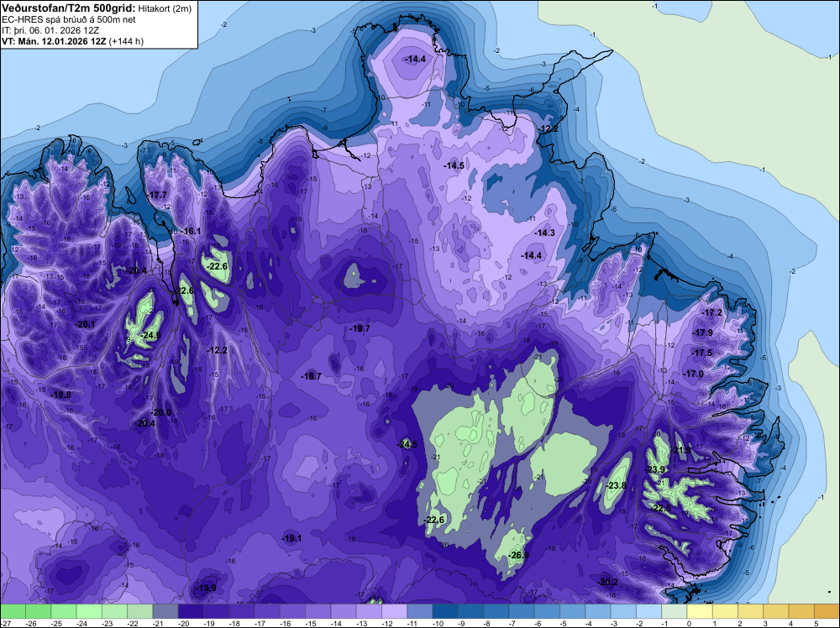This screenshot has width=840, height=628.
Task: Click the -23.9 temperature value on the map
Action: point(655,469)
